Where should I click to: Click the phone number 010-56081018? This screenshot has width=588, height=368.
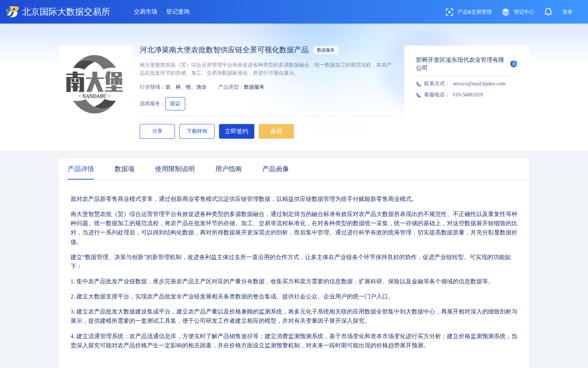point(468,95)
